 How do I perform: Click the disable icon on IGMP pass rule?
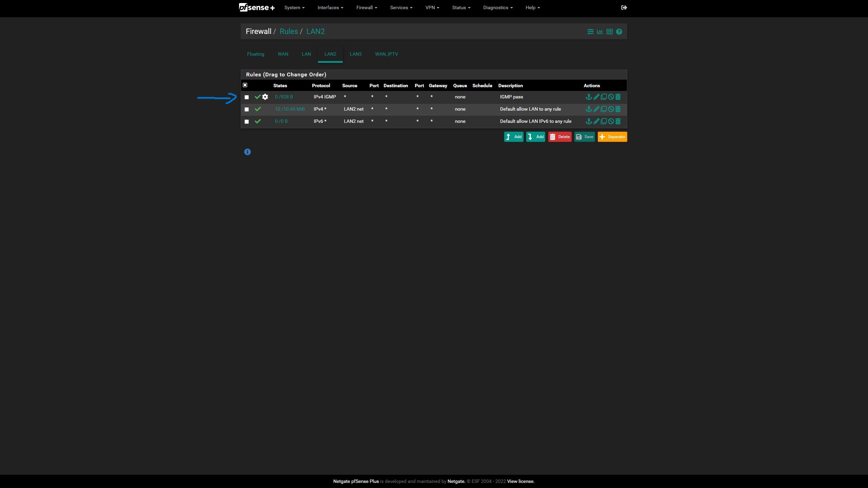point(611,97)
